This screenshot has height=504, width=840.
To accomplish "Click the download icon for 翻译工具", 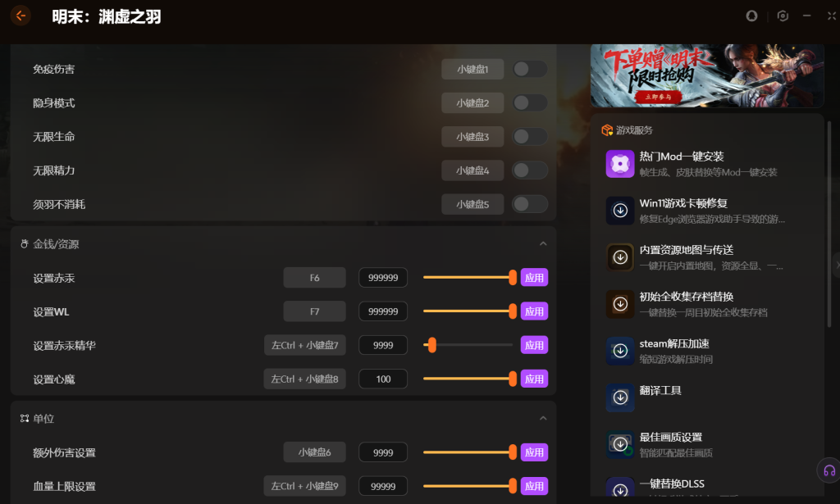I will coord(620,397).
